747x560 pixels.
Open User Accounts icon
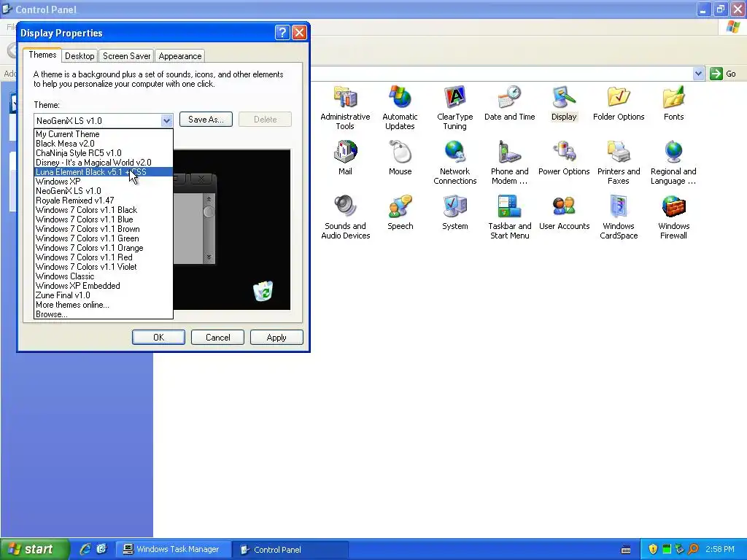click(564, 206)
